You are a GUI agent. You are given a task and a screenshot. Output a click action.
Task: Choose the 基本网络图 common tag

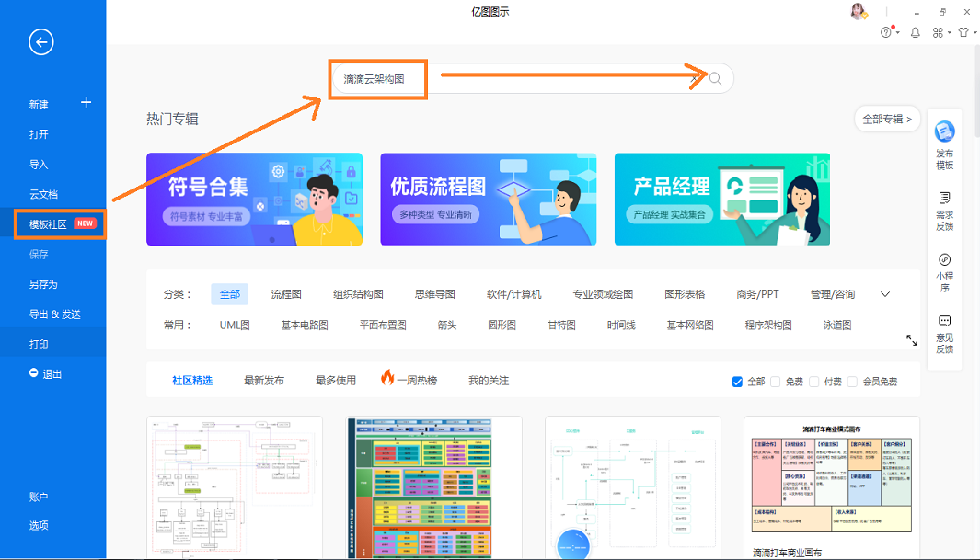[x=690, y=326]
